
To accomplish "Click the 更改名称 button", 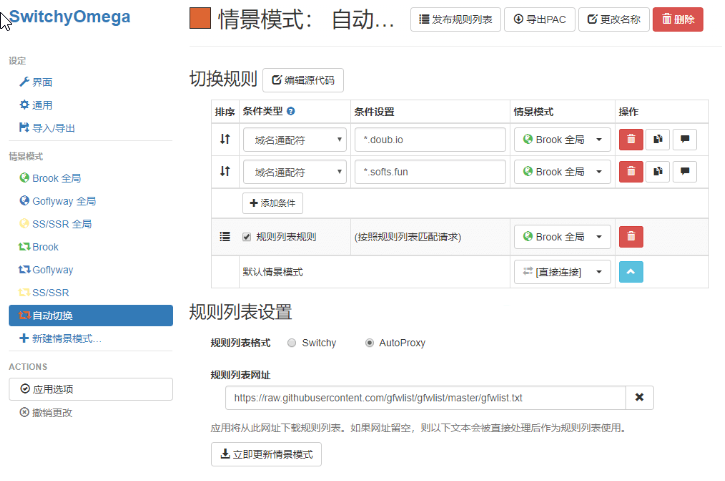I will pos(614,19).
